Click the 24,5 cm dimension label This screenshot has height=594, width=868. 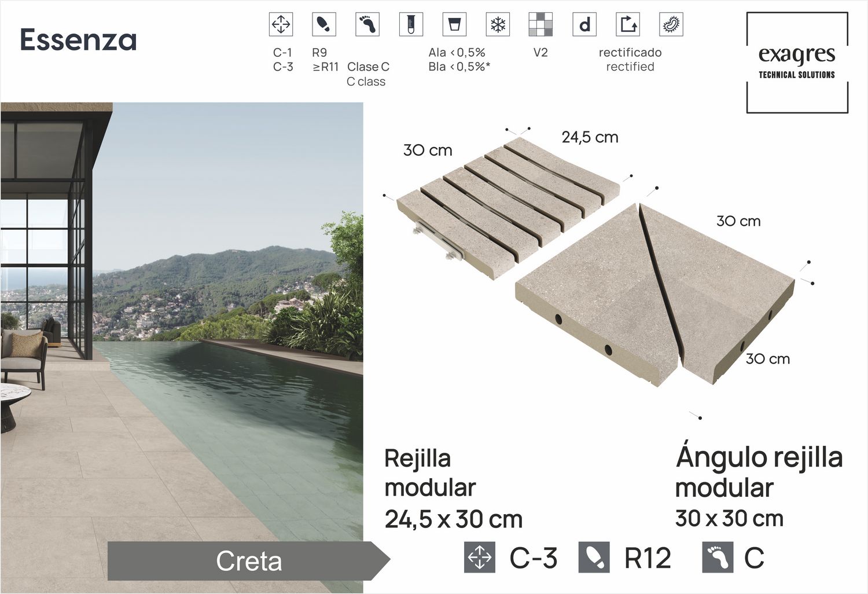(590, 137)
